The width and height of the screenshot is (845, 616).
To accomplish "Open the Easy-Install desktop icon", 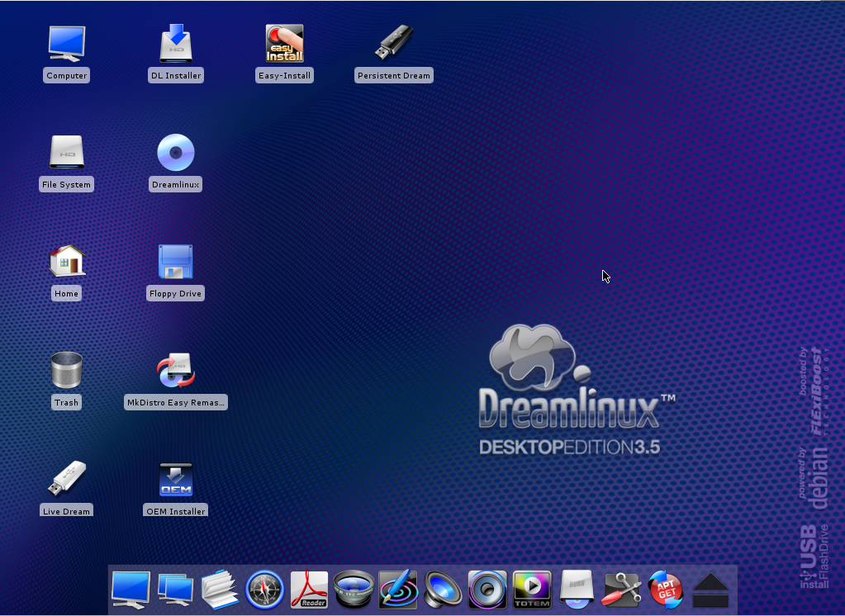I will point(284,45).
